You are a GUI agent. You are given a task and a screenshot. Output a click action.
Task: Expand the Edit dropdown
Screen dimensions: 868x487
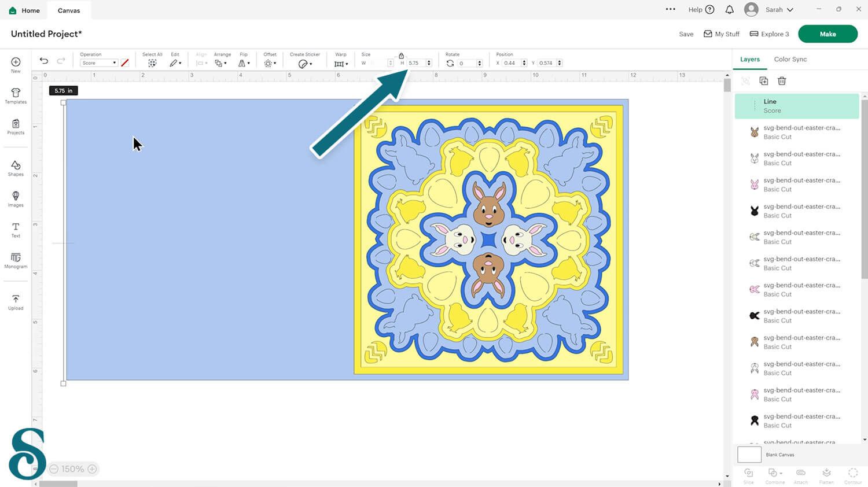click(x=176, y=63)
